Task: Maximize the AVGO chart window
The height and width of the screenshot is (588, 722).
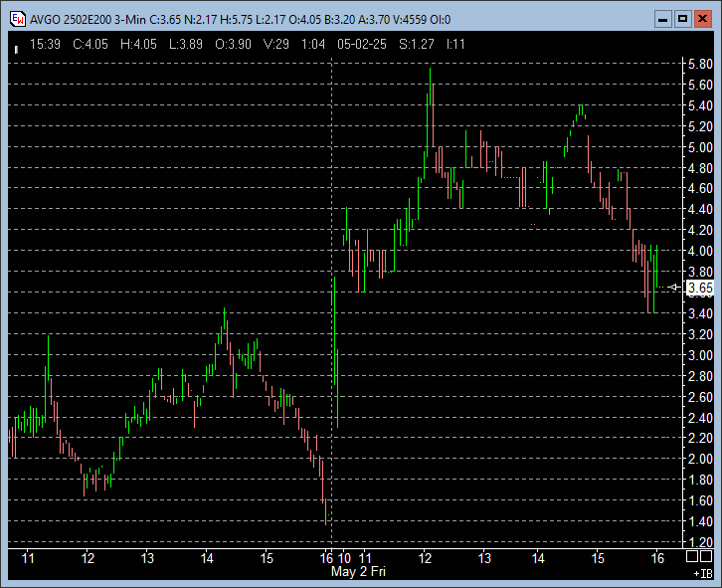Action: pos(683,19)
